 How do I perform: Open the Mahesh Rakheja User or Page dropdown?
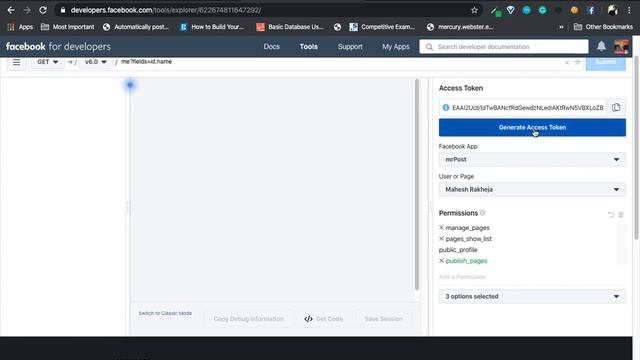tap(532, 189)
